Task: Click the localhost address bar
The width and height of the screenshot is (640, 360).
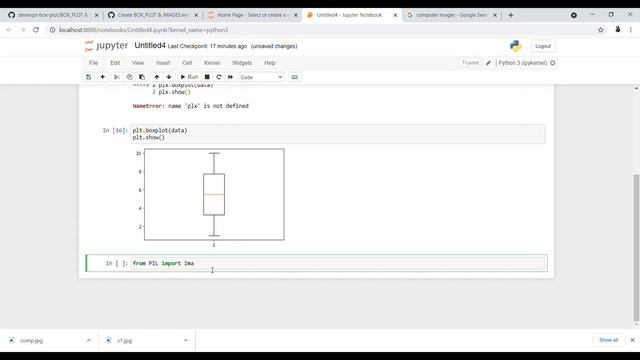Action: (322, 30)
